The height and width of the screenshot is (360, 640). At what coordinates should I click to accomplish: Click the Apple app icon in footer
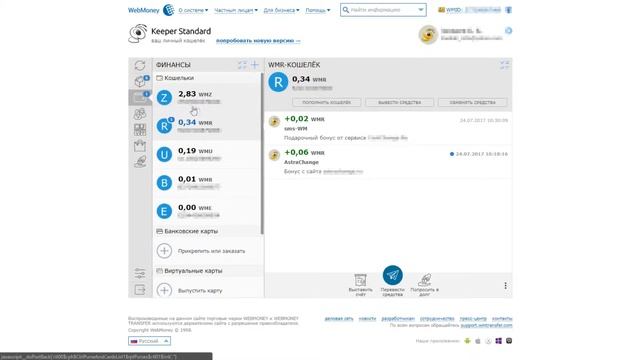478,341
